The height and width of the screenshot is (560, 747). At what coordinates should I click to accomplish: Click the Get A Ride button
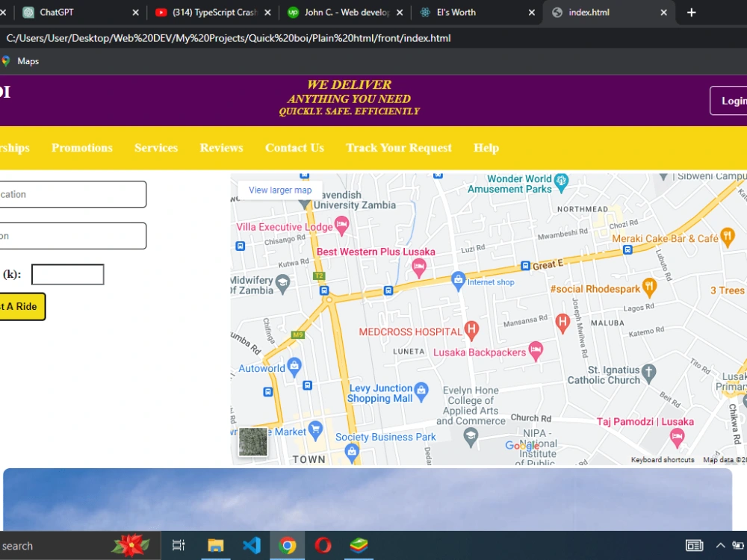pos(22,307)
